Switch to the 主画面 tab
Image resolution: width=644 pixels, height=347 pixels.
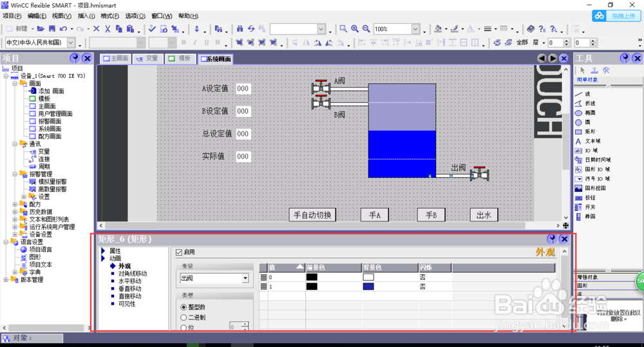(115, 59)
